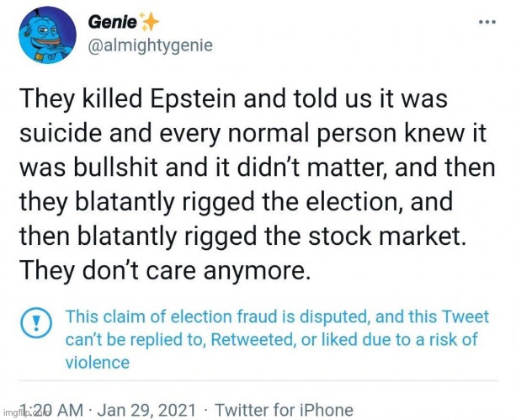Click the blue exclamation warning icon
The width and height of the screenshot is (516, 420).
(x=35, y=321)
